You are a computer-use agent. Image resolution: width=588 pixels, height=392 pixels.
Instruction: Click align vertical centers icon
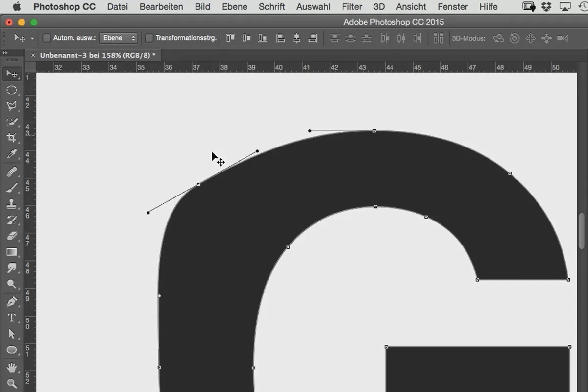pyautogui.click(x=246, y=38)
